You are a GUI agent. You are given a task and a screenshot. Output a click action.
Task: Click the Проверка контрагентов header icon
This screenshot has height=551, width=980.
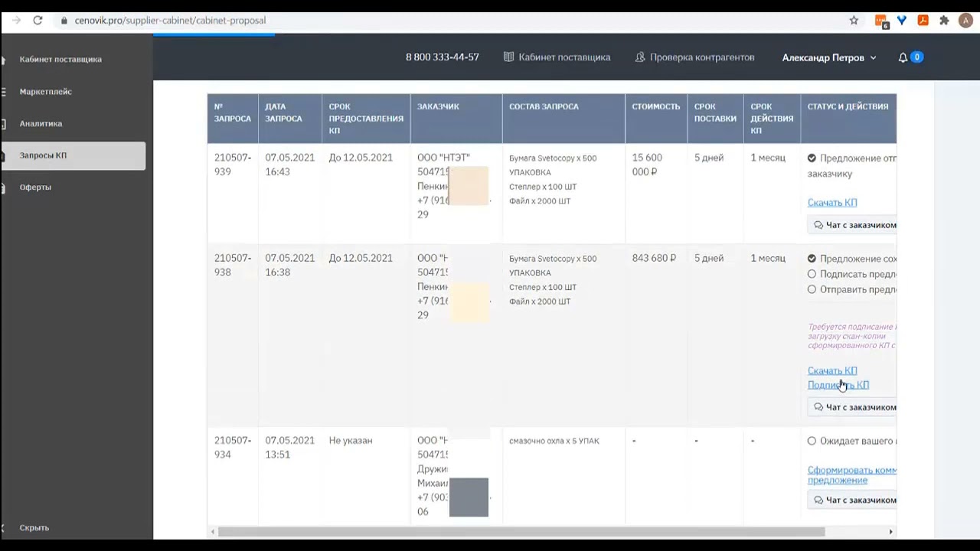[x=640, y=57]
